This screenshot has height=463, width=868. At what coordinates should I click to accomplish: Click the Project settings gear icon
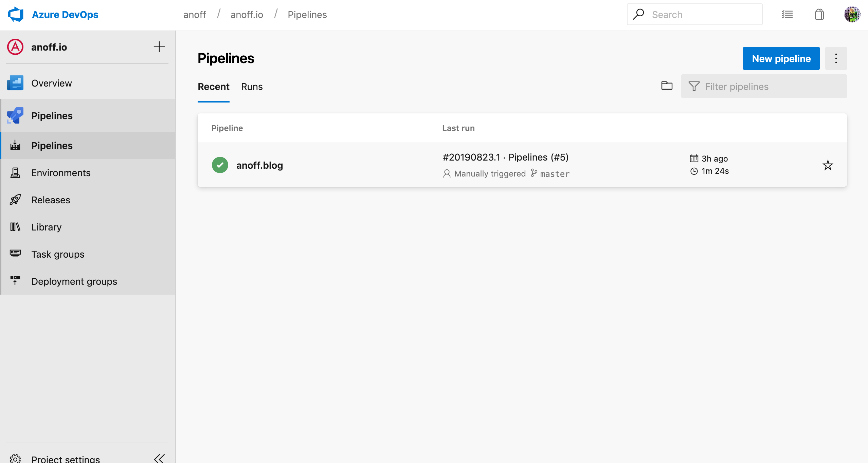[15, 459]
